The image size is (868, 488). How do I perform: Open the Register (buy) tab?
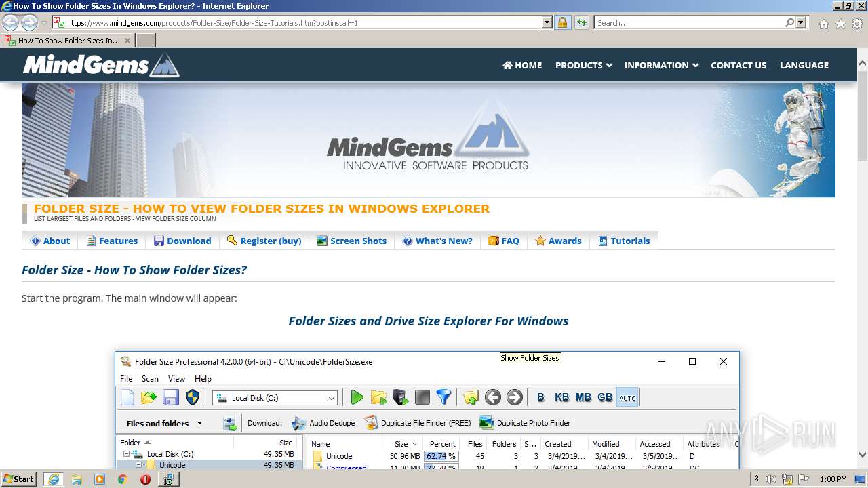tap(264, 241)
